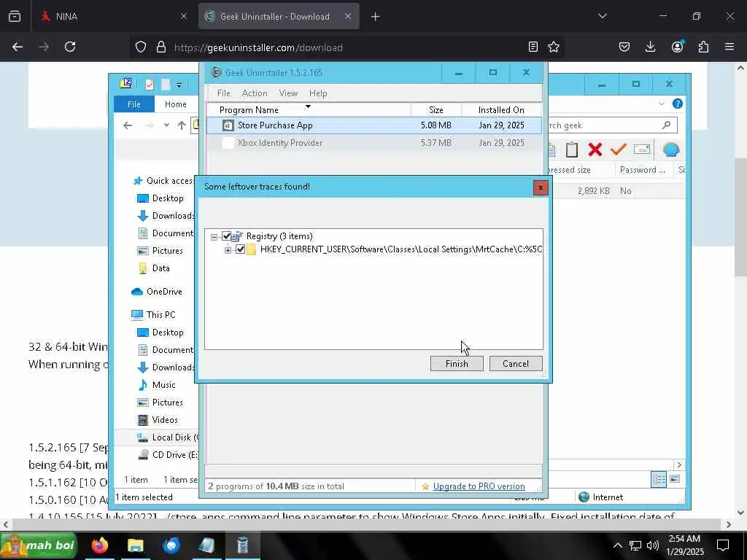Viewport: 747px width, 560px height.
Task: Click the Finish button in leftover traces dialog
Action: 457,363
